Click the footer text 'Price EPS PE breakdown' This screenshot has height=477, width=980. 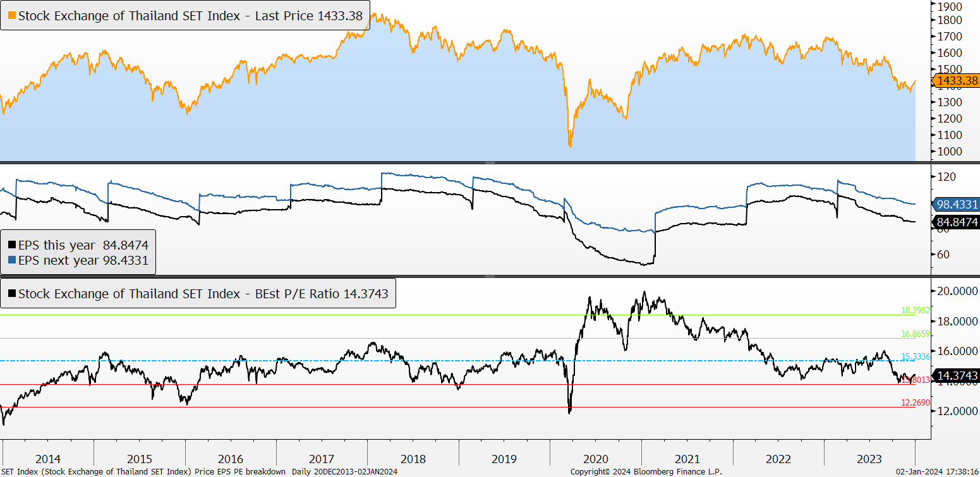coord(240,472)
